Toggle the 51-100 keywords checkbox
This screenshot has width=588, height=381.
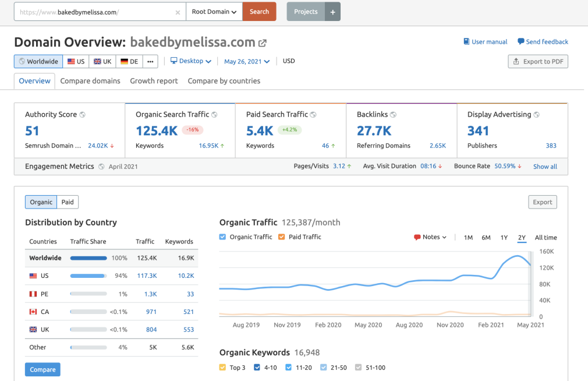coord(358,368)
